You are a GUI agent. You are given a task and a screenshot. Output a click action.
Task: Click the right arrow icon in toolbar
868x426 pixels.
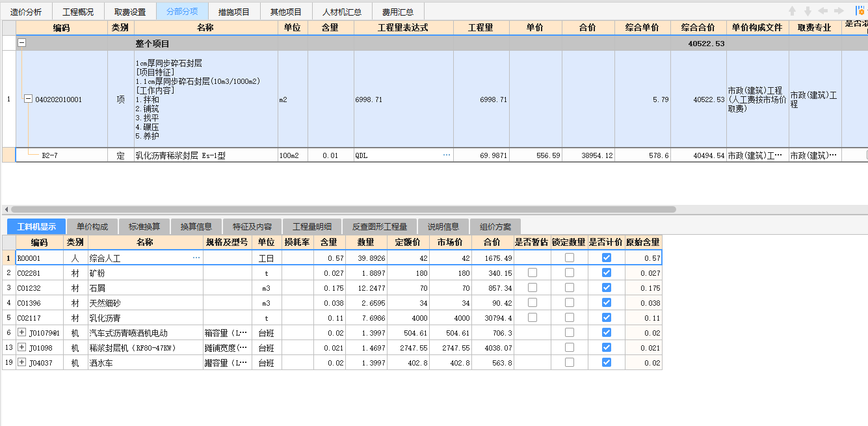point(839,11)
